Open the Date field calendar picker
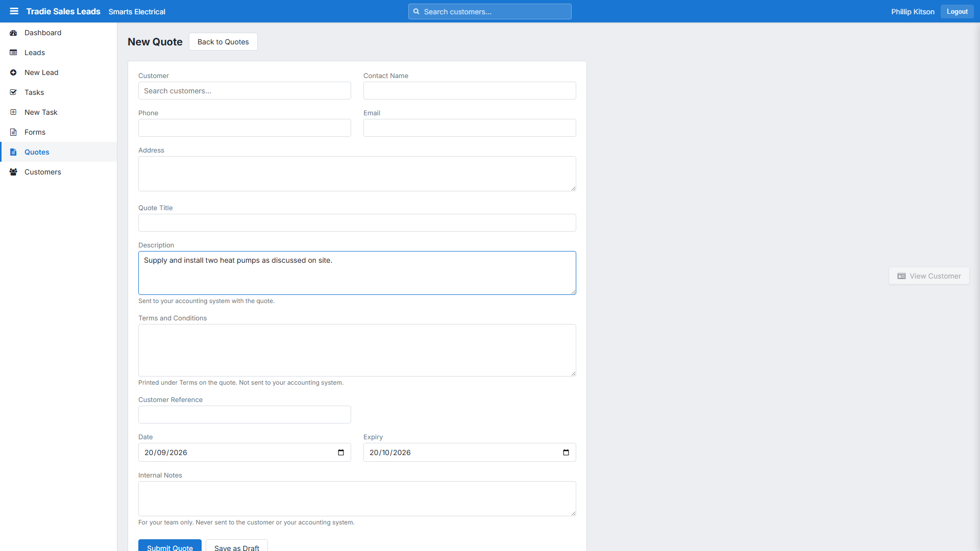Viewport: 980px width, 551px height. tap(341, 453)
